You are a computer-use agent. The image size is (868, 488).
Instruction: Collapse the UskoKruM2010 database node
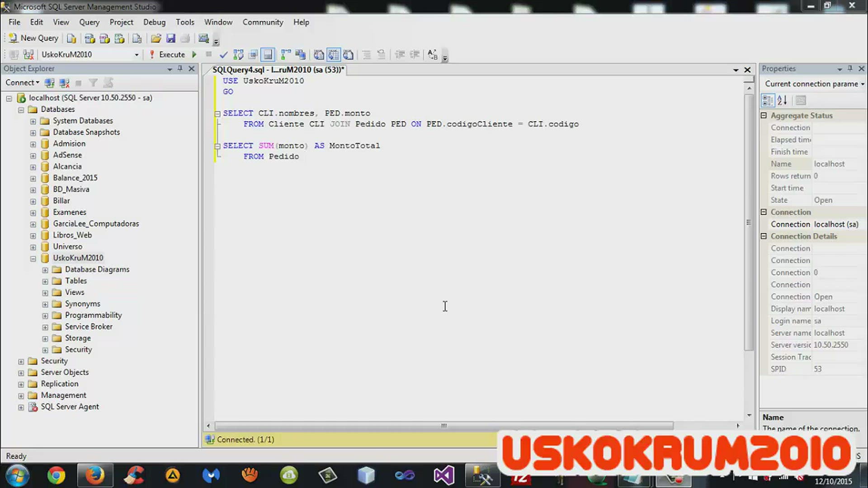point(33,258)
